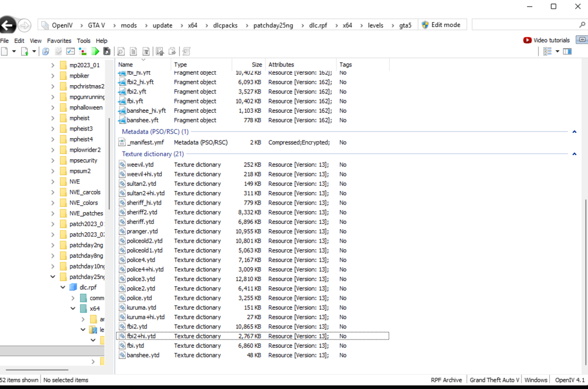Viewport: 588px width, 389px height.
Task: Expand the mpheist3 tree folder
Action: (52, 129)
